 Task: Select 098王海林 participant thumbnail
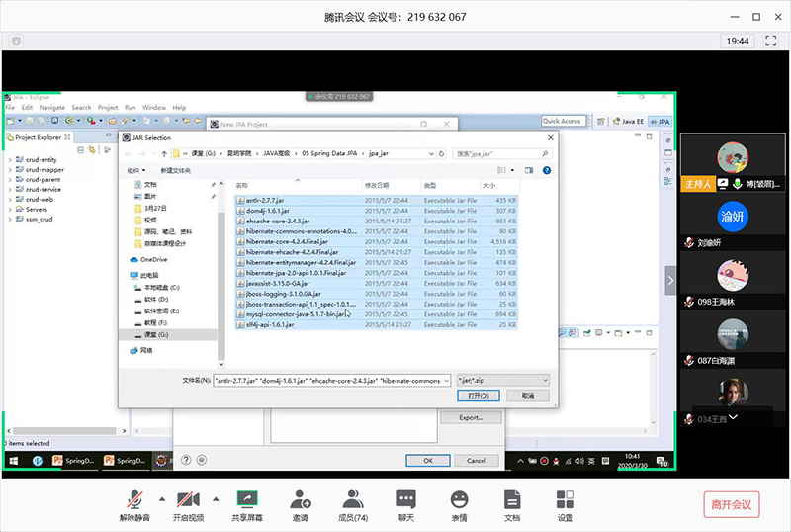coord(732,280)
